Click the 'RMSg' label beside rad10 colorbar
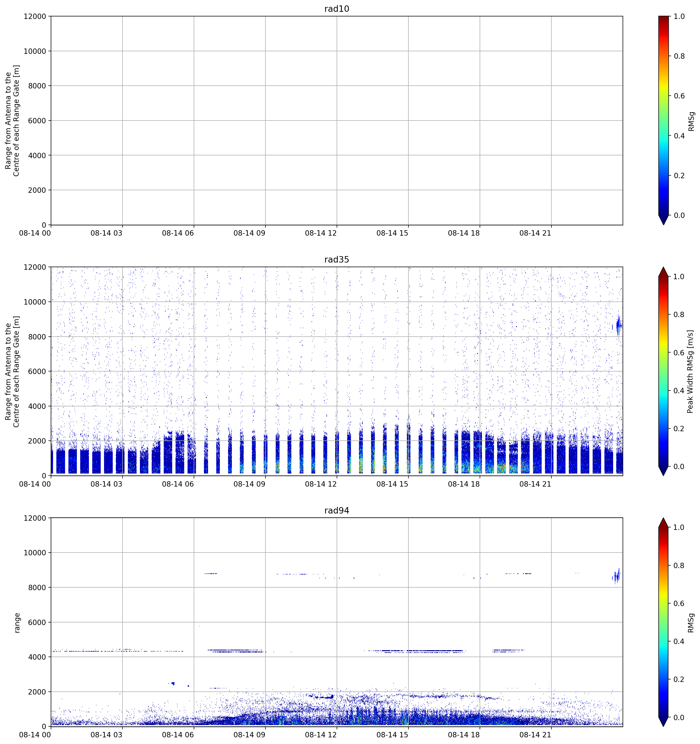The image size is (700, 744). coord(691,121)
